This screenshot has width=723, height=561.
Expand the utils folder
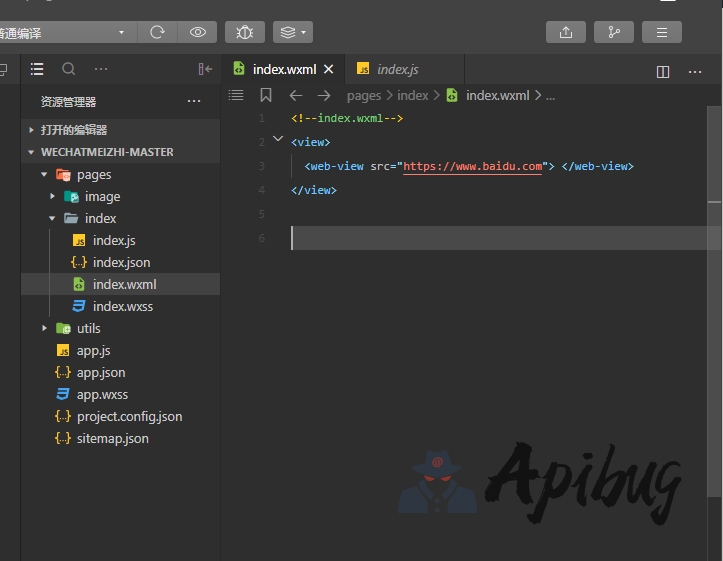pos(44,328)
